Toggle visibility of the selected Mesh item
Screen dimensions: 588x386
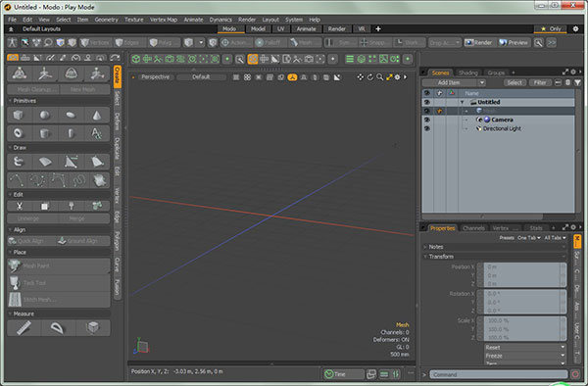pos(426,111)
